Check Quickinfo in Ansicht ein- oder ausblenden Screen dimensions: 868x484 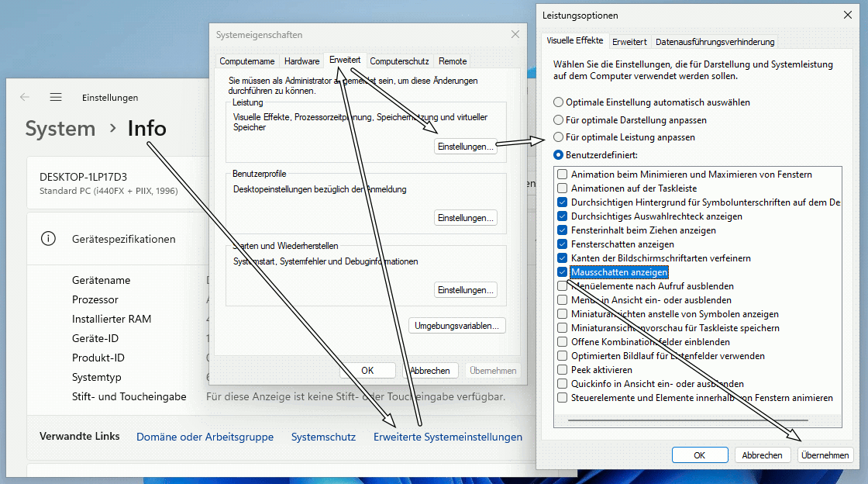(563, 384)
